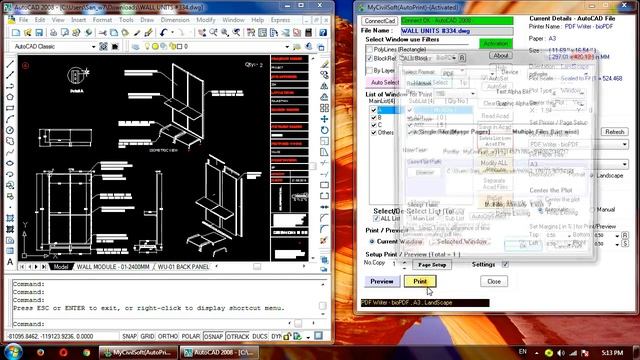Screen dimensions: 640x360
Task: Select the Arc tool in Draw toolbar
Action: click(10, 119)
